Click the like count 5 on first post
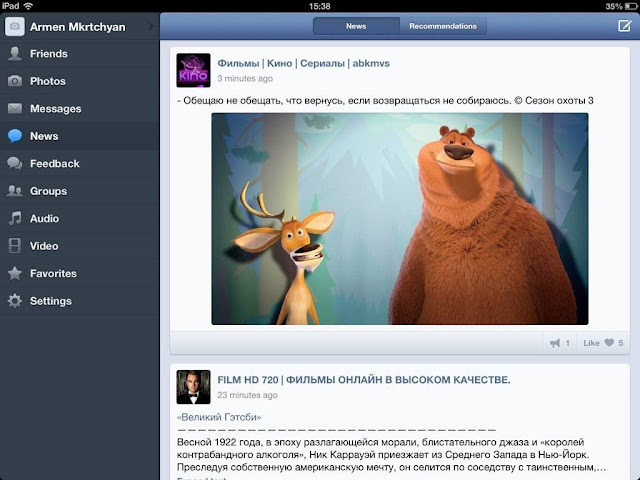Viewport: 640px width, 480px height. point(620,343)
